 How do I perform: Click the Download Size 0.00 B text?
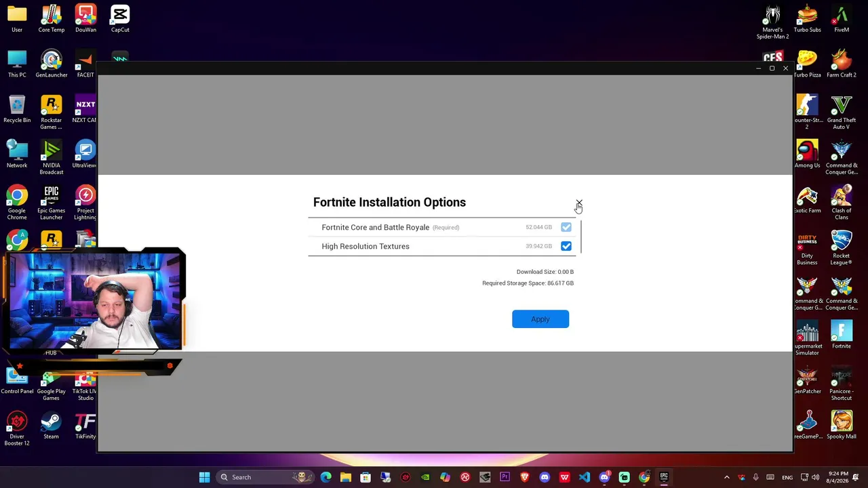click(x=545, y=272)
